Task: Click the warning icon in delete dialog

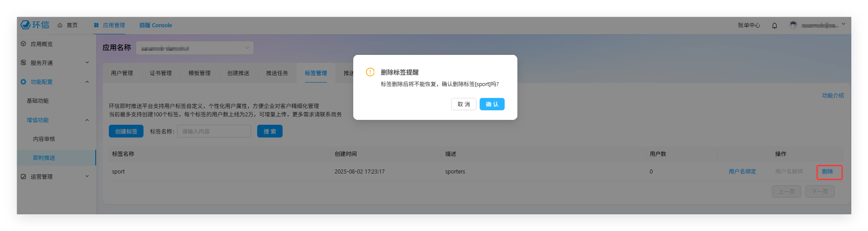Action: click(370, 72)
